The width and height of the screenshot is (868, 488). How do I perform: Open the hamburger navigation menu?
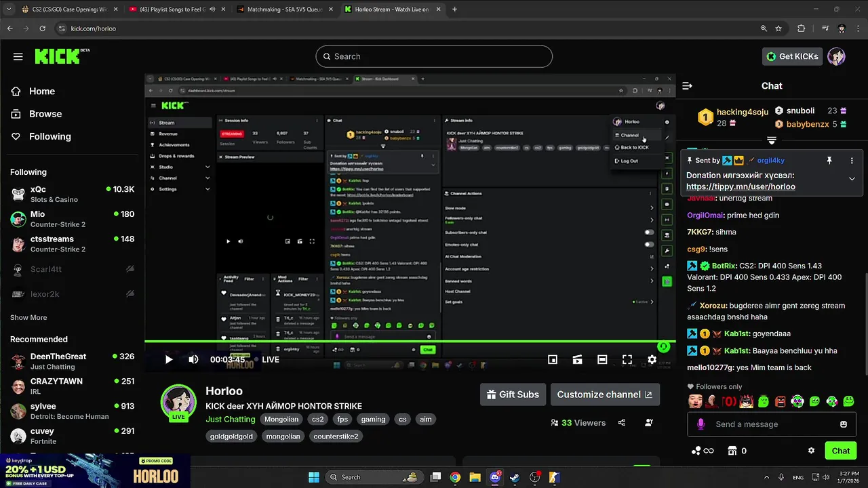18,56
